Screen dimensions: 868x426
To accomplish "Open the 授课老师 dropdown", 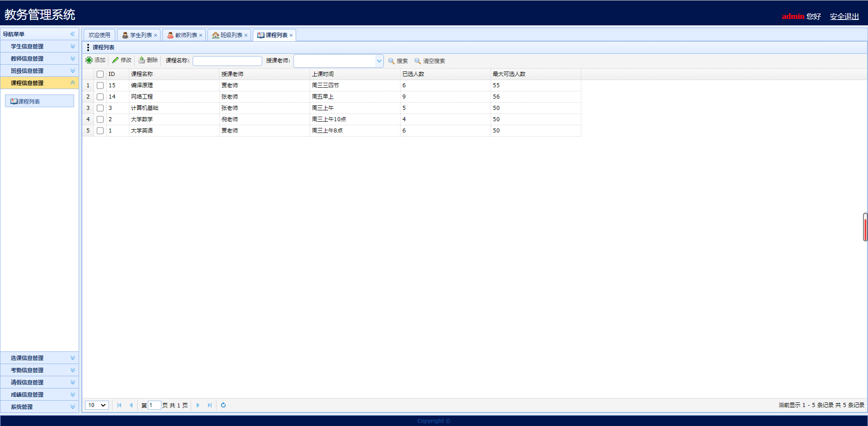I will (x=379, y=61).
